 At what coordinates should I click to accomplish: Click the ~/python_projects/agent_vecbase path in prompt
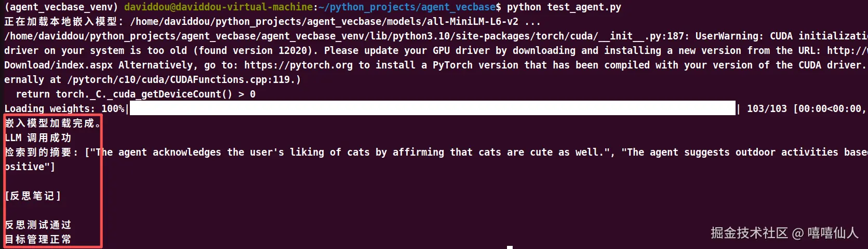pyautogui.click(x=407, y=7)
